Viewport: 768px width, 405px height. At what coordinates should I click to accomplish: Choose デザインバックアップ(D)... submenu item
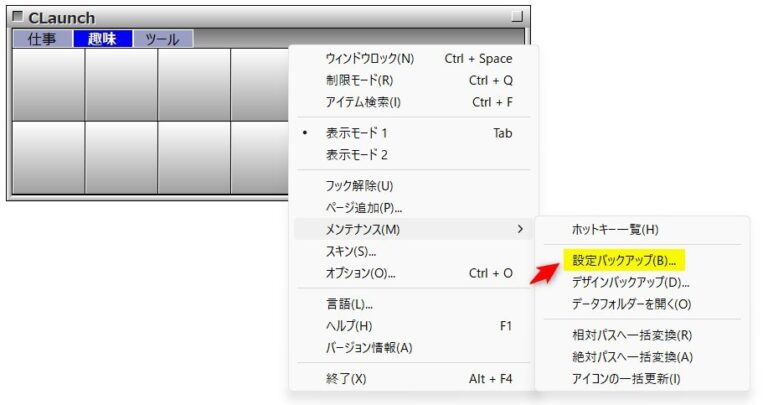(x=642, y=282)
